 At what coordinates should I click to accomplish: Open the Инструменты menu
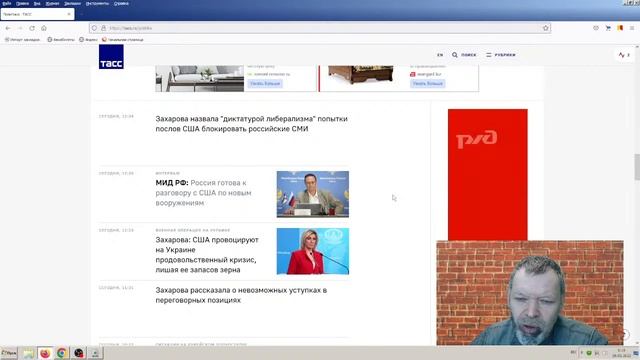pos(97,3)
